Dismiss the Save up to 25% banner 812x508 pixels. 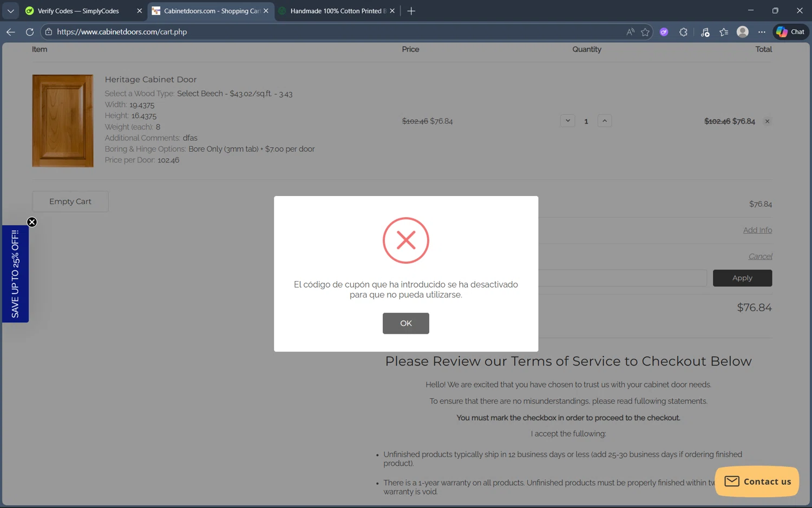[32, 222]
